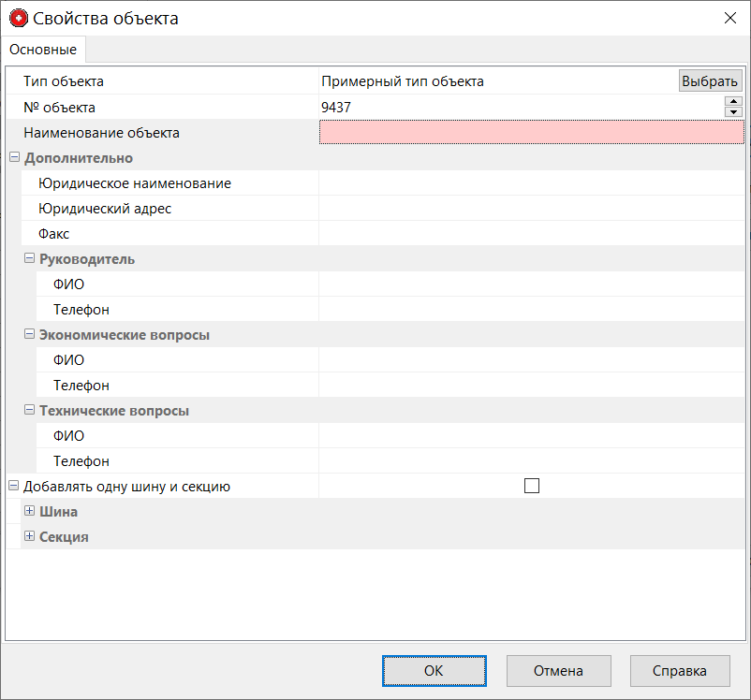Expand the Секция node
The image size is (751, 700).
[x=29, y=536]
